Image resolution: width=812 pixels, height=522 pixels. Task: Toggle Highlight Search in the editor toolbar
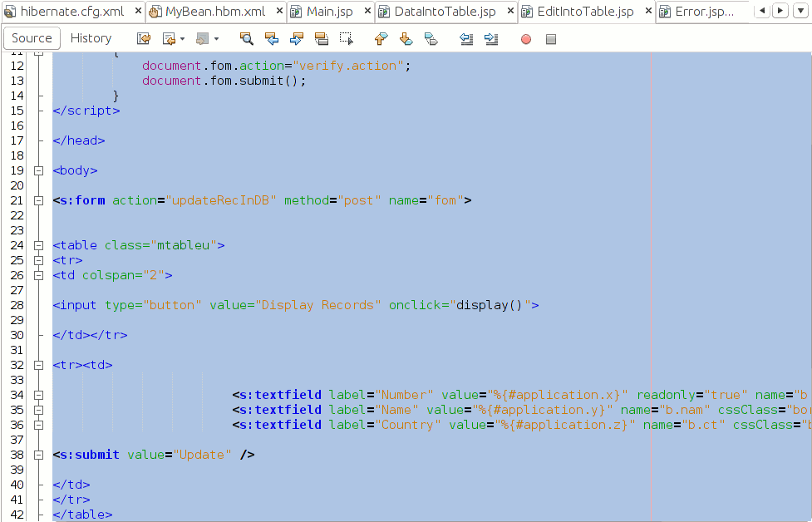[x=321, y=38]
